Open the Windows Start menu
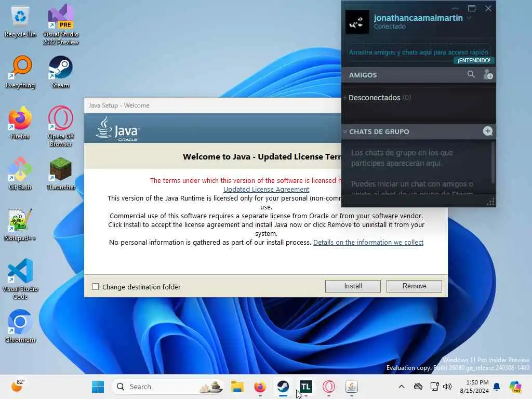532x399 pixels. click(x=98, y=387)
